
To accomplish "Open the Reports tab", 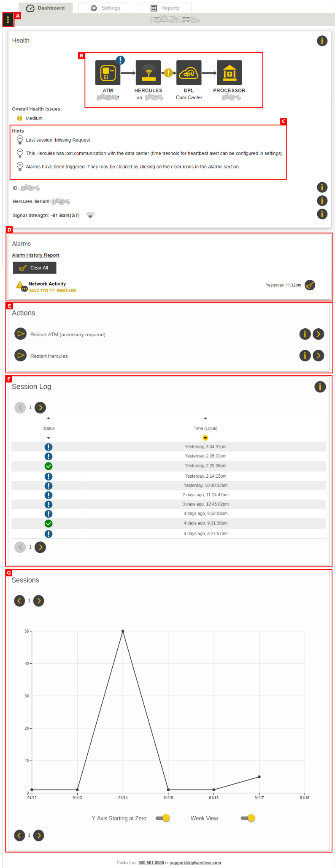I will [x=165, y=8].
